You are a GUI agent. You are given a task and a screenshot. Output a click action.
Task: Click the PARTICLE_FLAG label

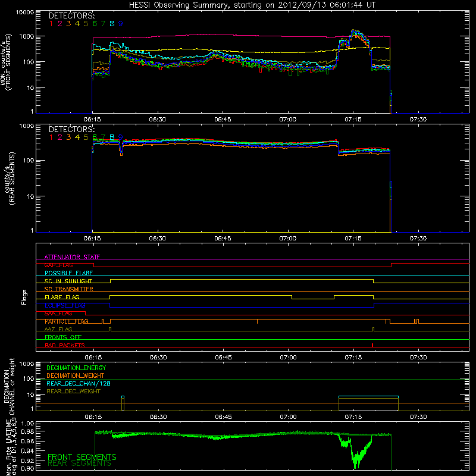pos(67,321)
